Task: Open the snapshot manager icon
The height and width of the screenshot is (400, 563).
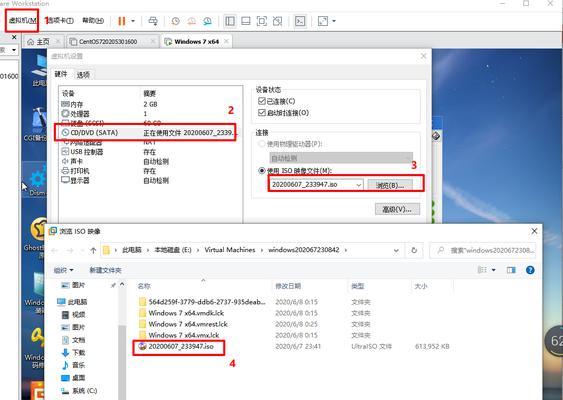Action: (208, 21)
